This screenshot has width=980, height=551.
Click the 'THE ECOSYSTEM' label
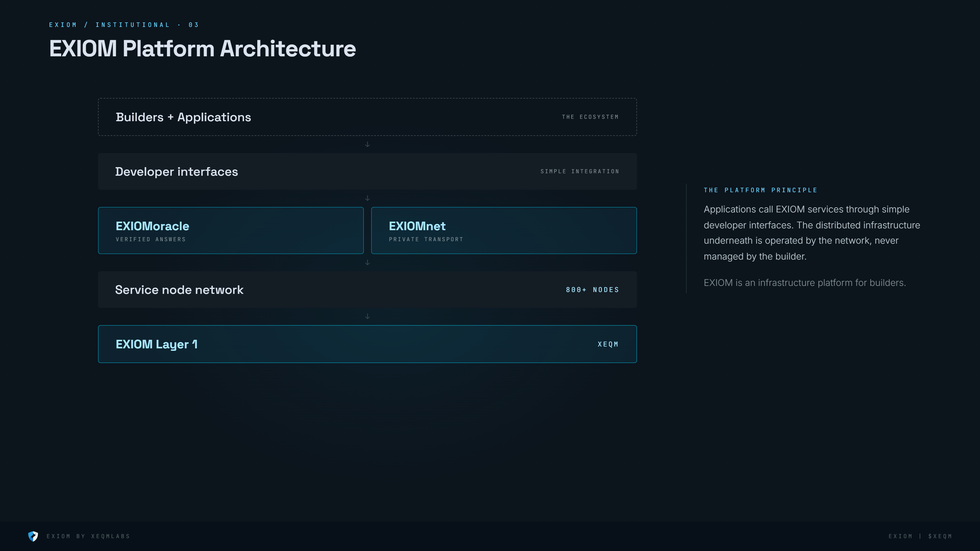[x=590, y=117]
